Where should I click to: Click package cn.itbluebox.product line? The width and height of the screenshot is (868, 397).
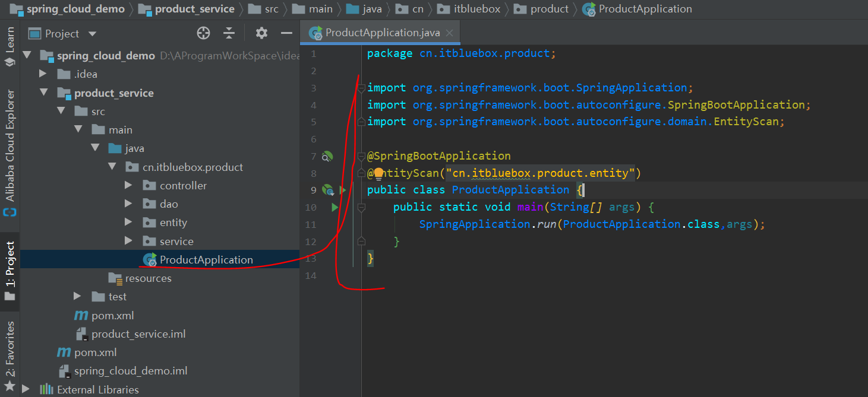[x=462, y=53]
